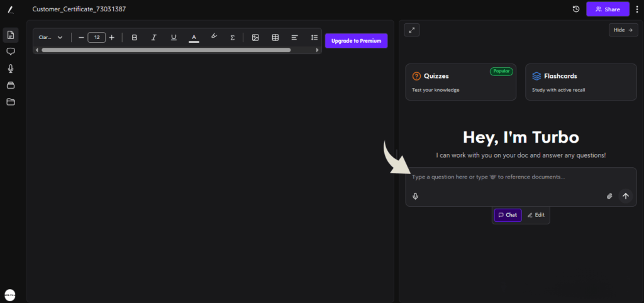The height and width of the screenshot is (303, 644).
Task: Toggle bold formatting in the toolbar
Action: tap(134, 38)
